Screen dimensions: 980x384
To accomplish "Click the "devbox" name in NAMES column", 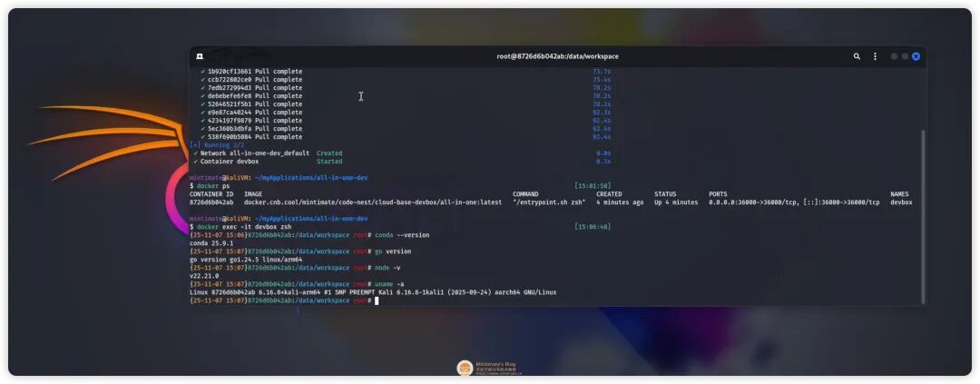I will coord(901,202).
